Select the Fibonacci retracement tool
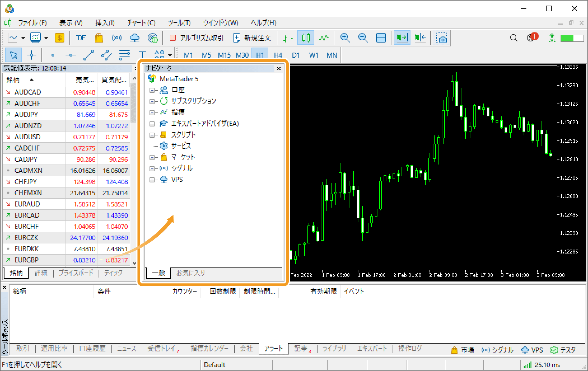 [x=125, y=55]
